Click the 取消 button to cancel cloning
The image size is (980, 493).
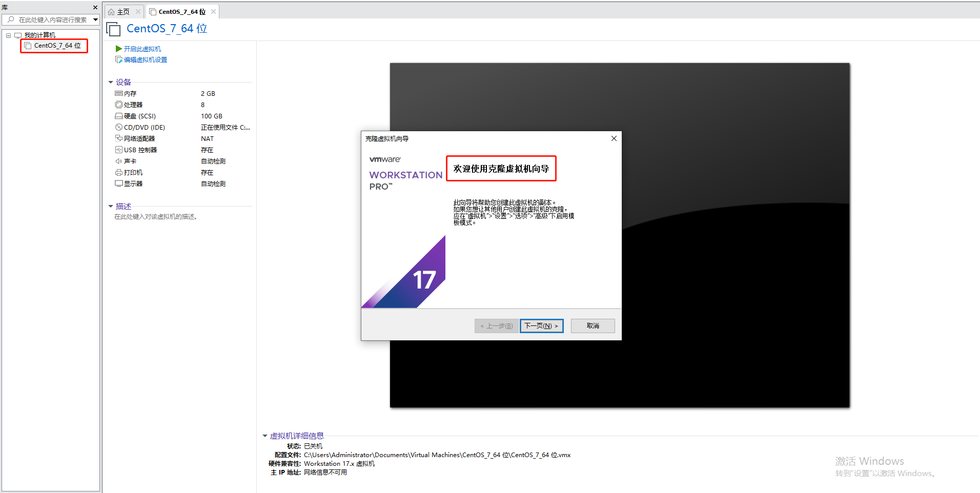(593, 325)
